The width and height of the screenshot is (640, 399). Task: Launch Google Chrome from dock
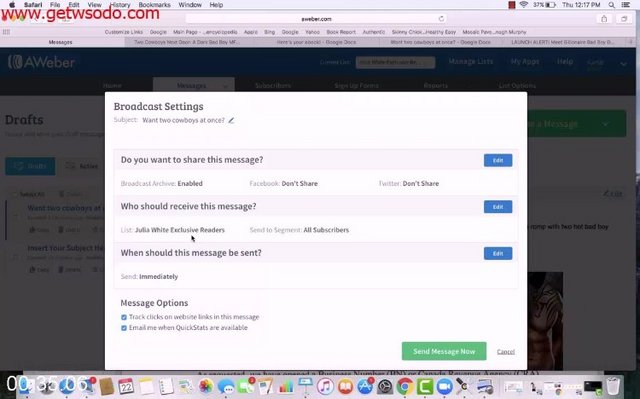[x=405, y=386]
